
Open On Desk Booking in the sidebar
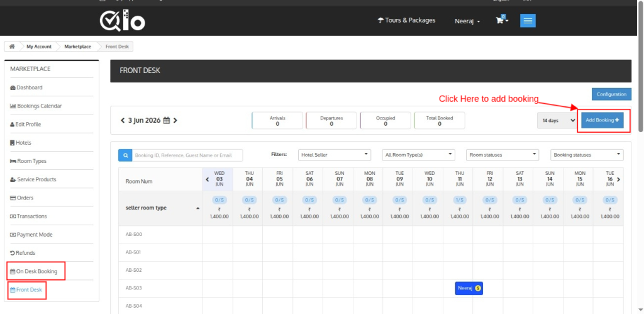(34, 271)
